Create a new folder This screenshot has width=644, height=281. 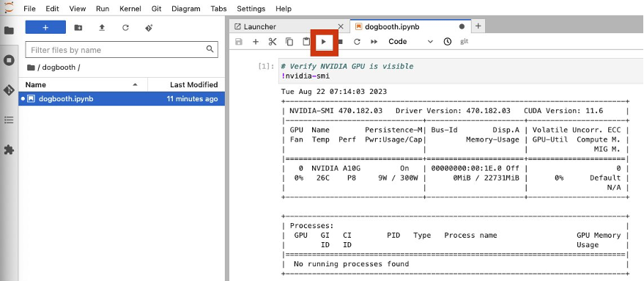click(x=78, y=28)
